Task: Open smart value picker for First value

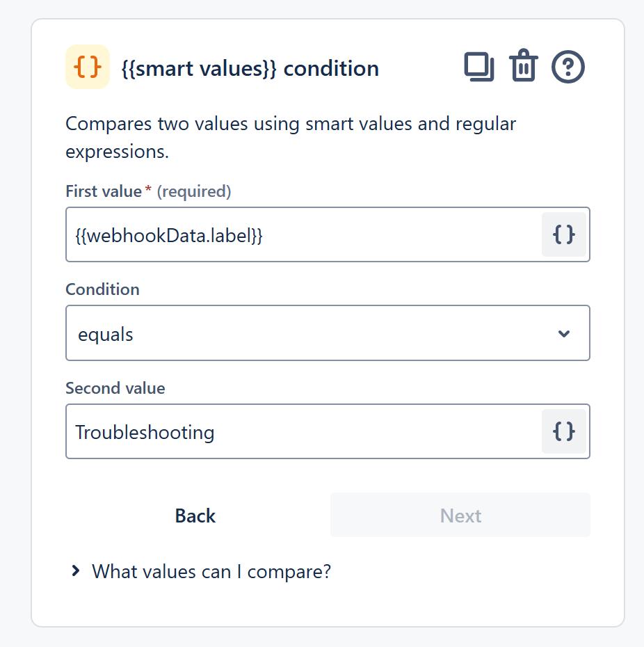Action: tap(564, 234)
